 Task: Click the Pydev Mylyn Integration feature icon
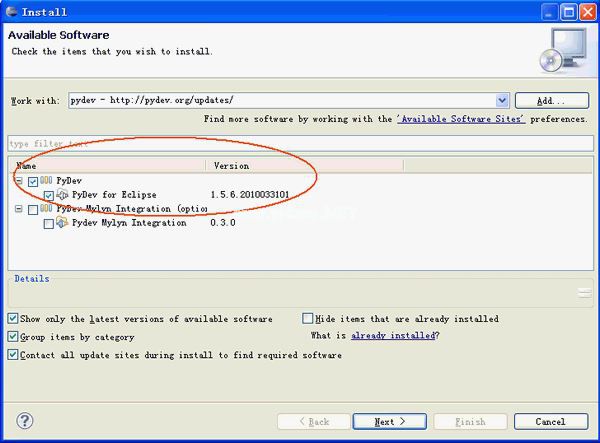(x=62, y=222)
